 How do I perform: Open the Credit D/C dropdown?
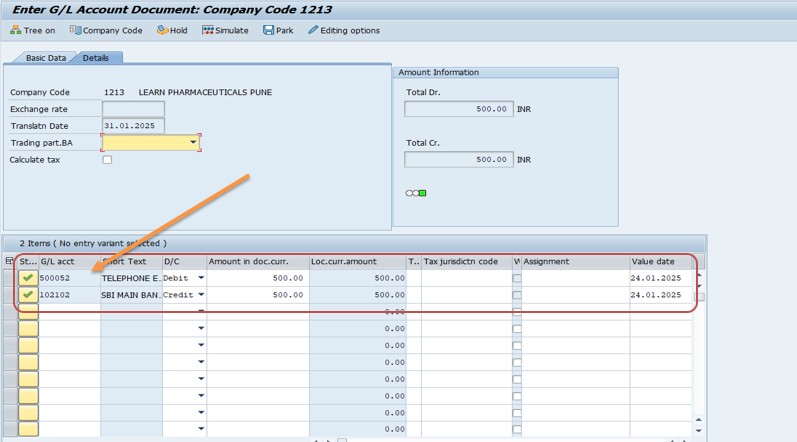(201, 295)
